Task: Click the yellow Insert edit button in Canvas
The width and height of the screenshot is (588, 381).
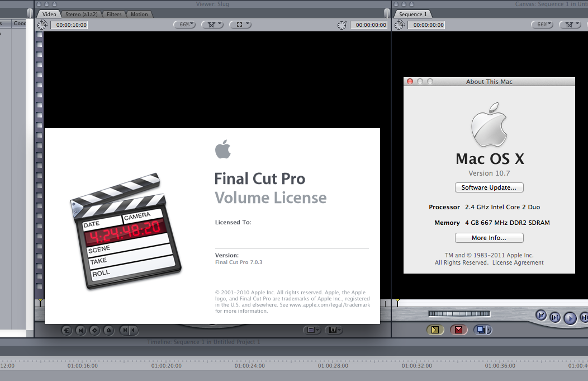Action: pos(435,330)
